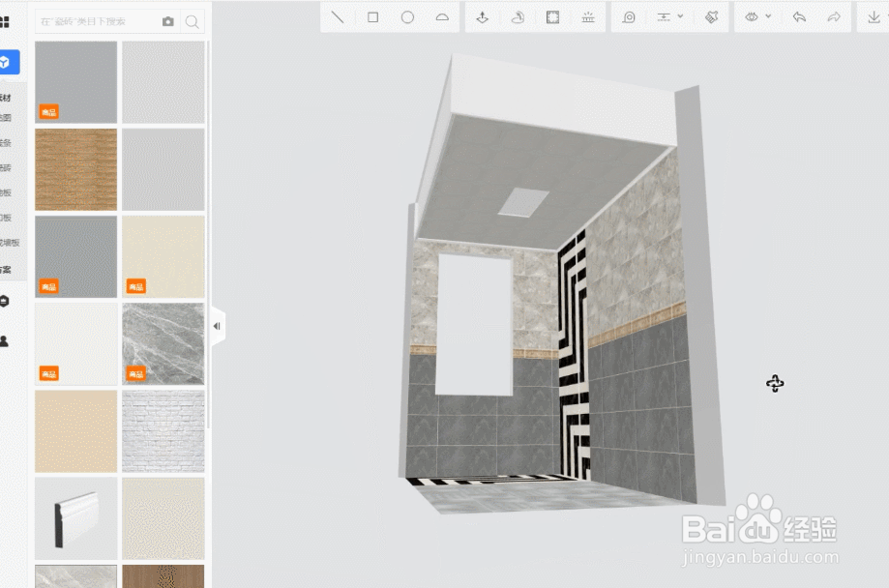The image size is (889, 588).
Task: Click the ceiling light panel in 3D view
Action: click(523, 202)
